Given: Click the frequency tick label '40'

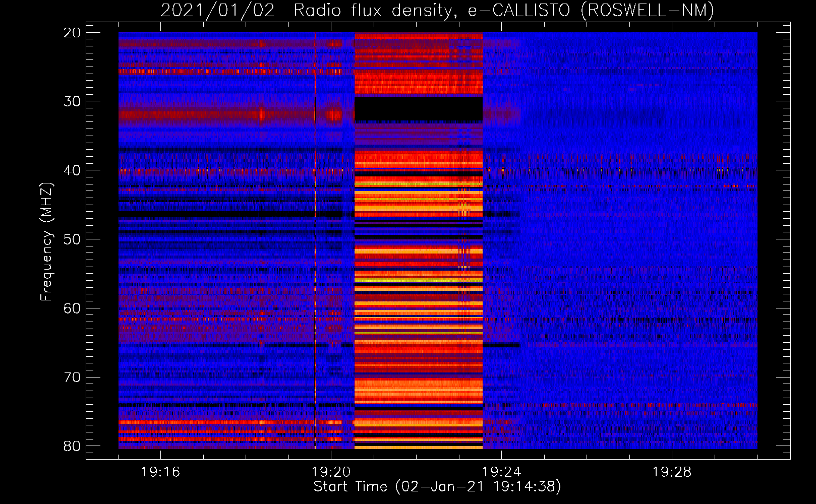Looking at the screenshot, I should click(72, 170).
